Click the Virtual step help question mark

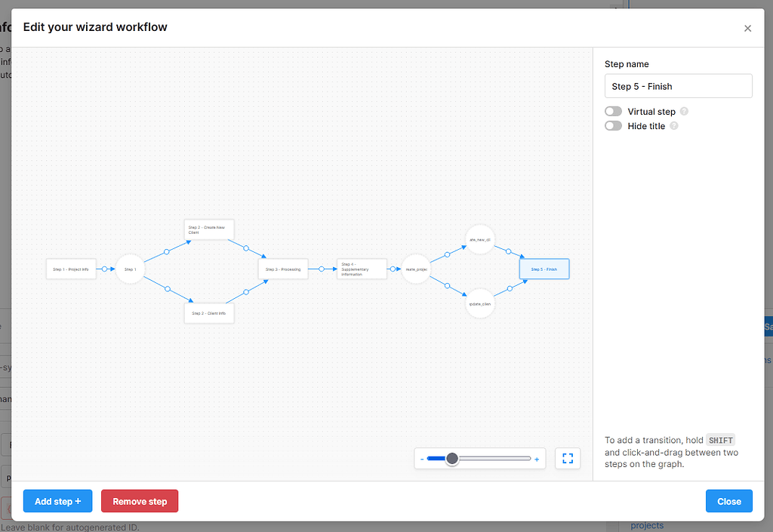tap(684, 112)
